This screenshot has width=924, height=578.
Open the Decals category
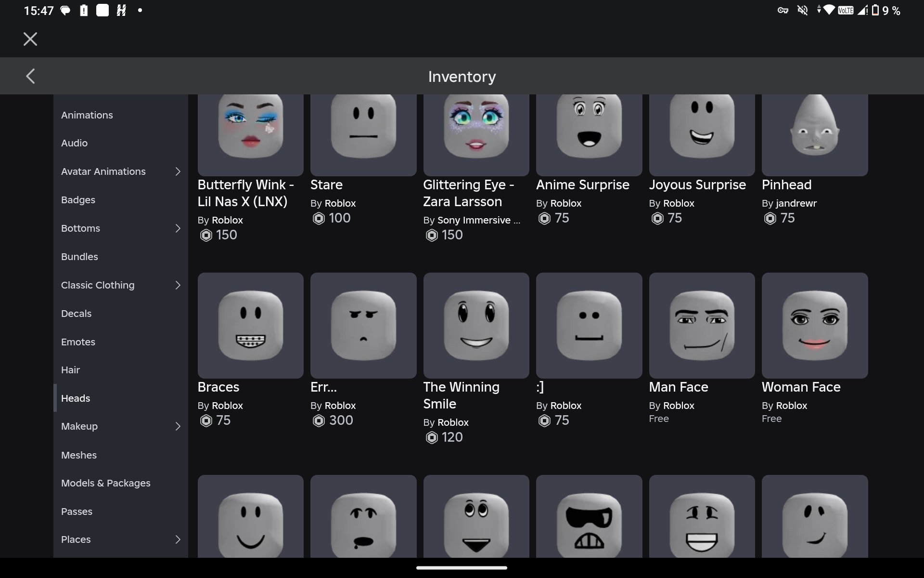pyautogui.click(x=120, y=314)
